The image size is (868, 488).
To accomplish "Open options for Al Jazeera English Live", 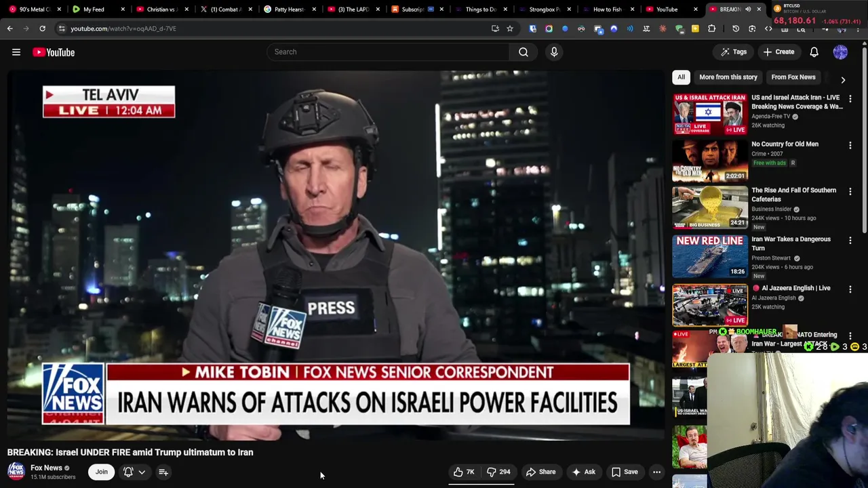I will [850, 289].
